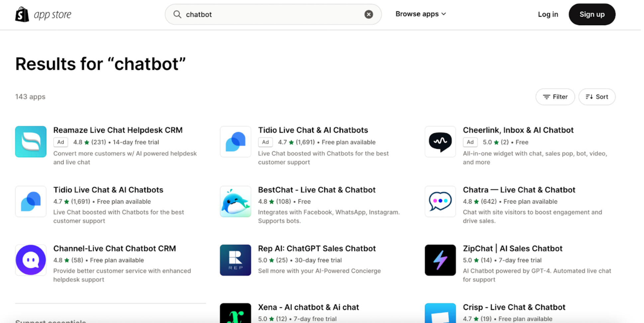Click 'Provide better customer service' description

122,275
